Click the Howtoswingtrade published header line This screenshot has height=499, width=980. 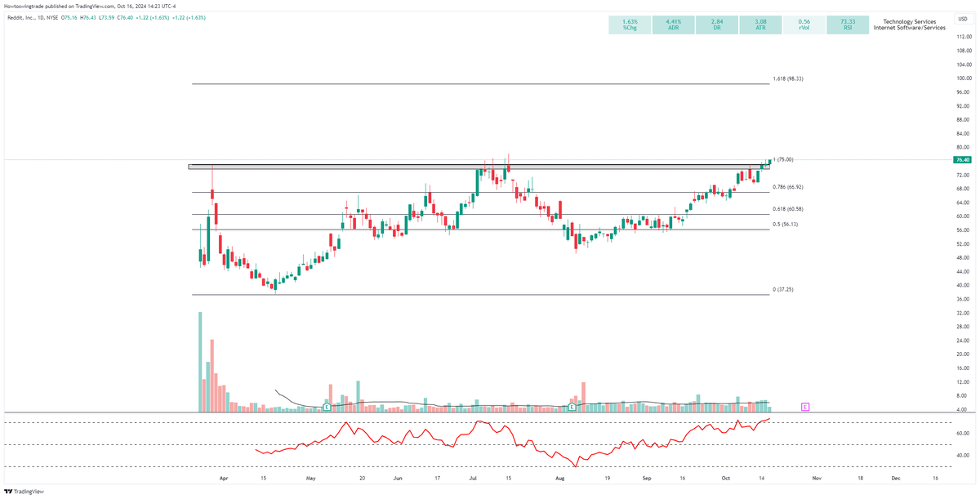pyautogui.click(x=91, y=6)
